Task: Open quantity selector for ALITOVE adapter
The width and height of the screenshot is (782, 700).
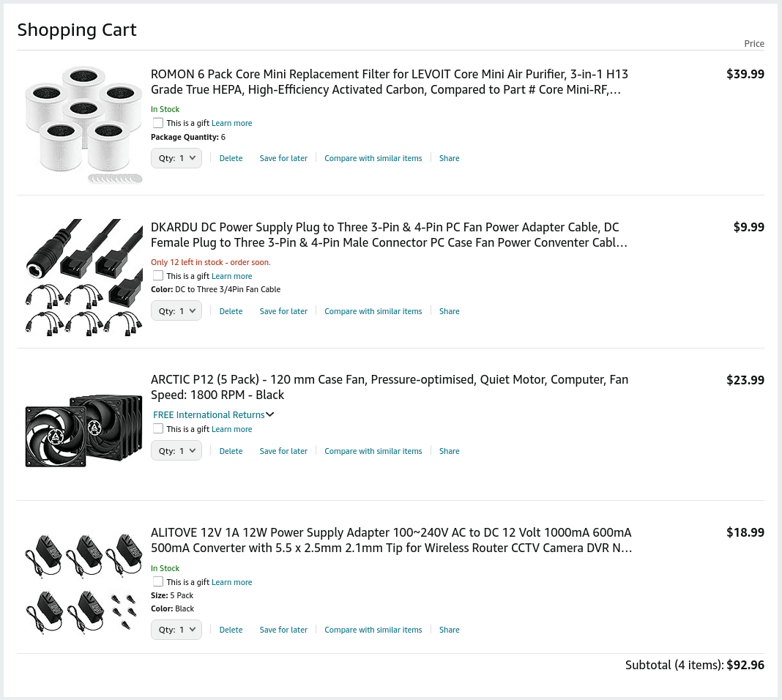Action: tap(176, 630)
